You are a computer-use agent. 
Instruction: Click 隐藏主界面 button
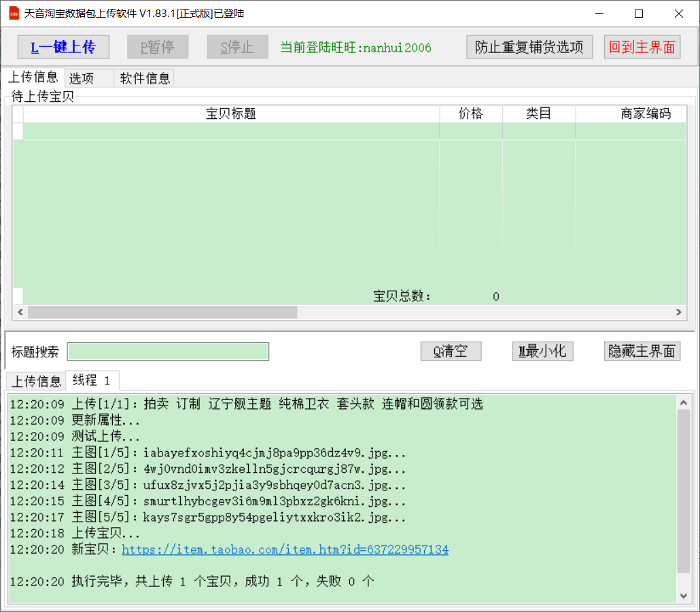642,351
